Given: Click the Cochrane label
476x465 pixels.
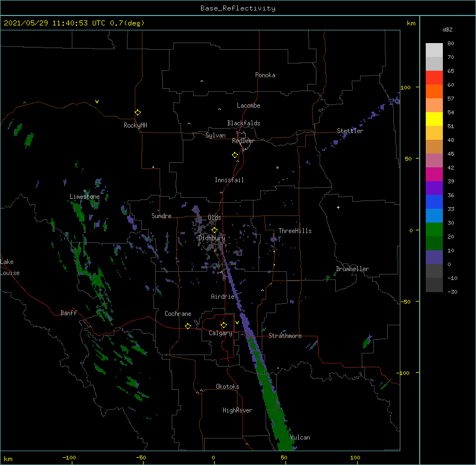Looking at the screenshot, I should 178,314.
